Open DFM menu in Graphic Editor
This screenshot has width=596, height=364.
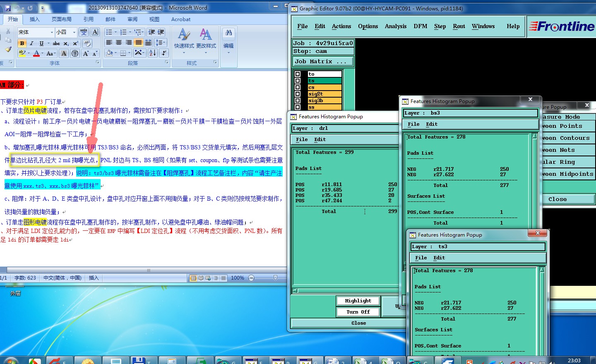point(421,26)
